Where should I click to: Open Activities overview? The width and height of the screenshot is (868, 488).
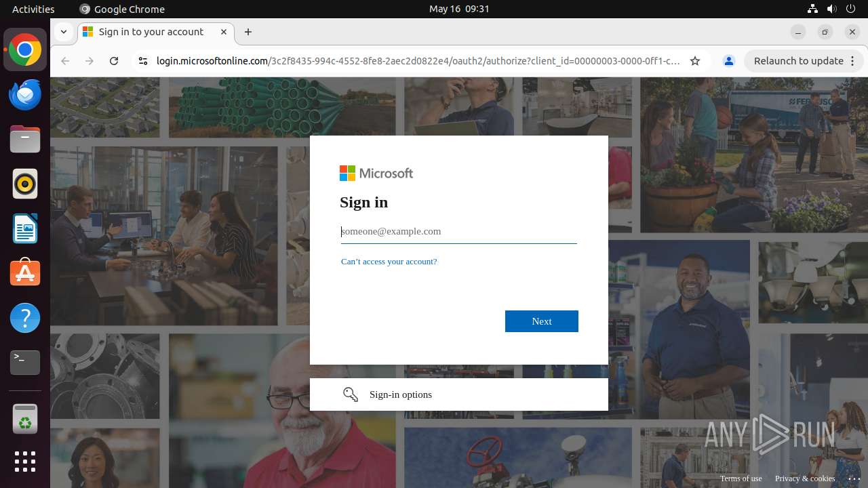click(33, 9)
